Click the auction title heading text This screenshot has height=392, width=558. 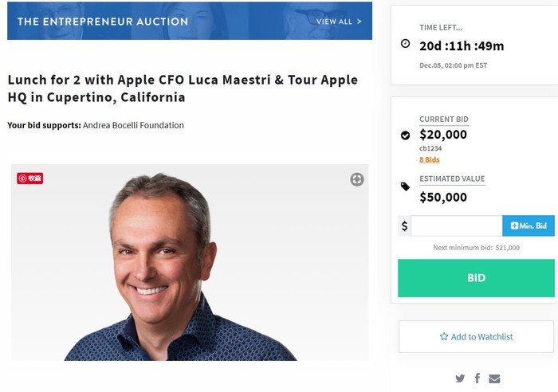183,88
